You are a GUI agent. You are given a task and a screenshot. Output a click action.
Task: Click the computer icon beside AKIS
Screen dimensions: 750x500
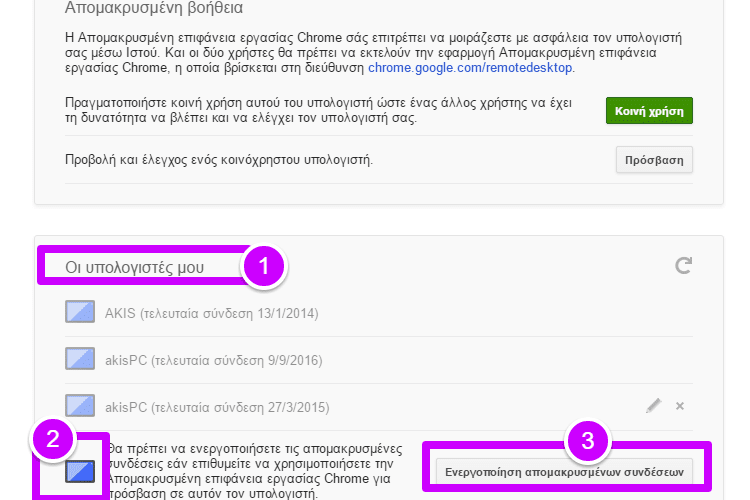click(80, 311)
